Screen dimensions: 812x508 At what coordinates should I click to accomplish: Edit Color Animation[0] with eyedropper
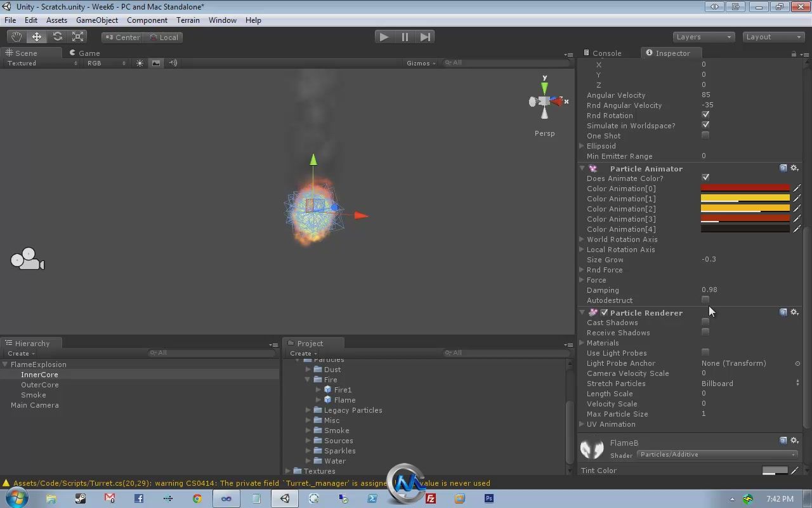pyautogui.click(x=797, y=189)
